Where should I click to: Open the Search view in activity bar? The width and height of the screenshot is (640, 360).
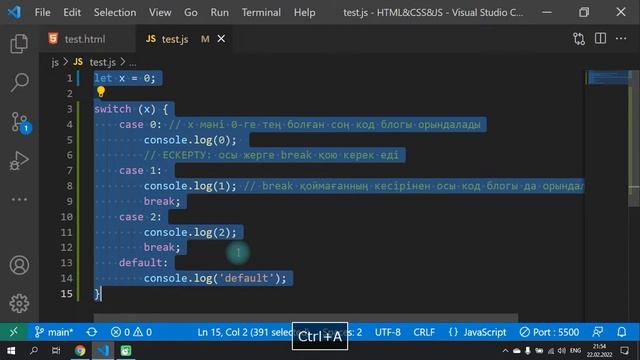[x=19, y=83]
